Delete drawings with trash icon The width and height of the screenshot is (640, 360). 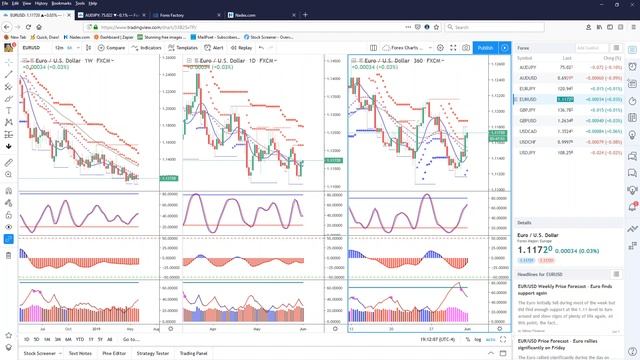9,256
